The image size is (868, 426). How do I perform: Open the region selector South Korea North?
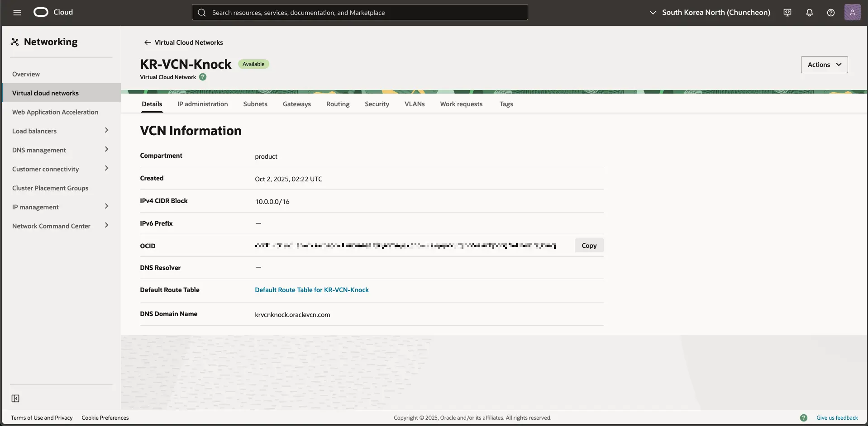pyautogui.click(x=710, y=13)
